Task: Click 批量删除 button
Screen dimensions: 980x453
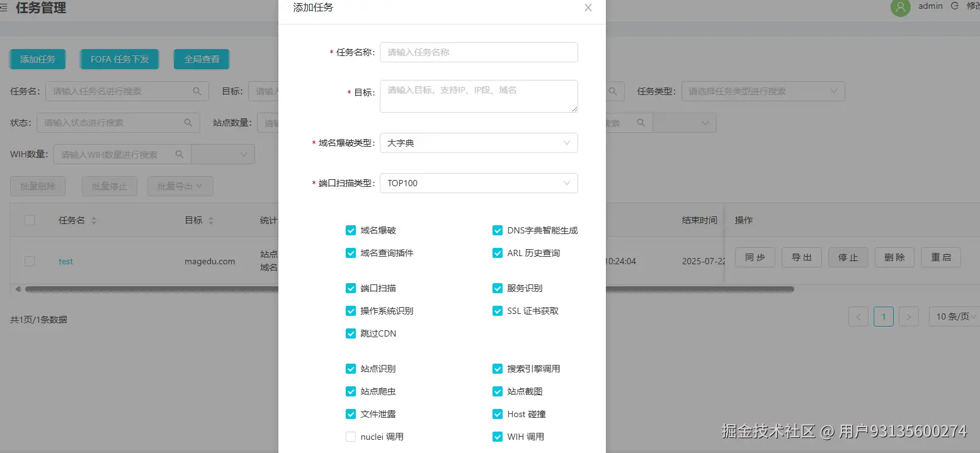Action: point(38,186)
